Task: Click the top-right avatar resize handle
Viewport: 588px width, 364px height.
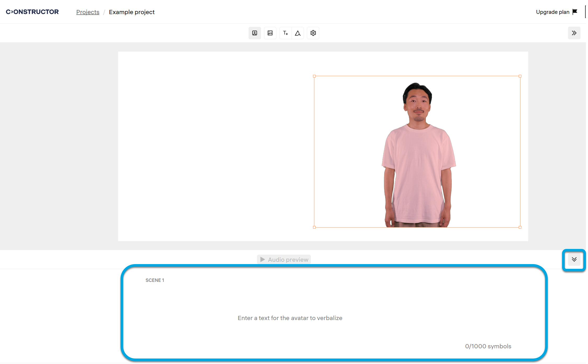Action: (520, 76)
